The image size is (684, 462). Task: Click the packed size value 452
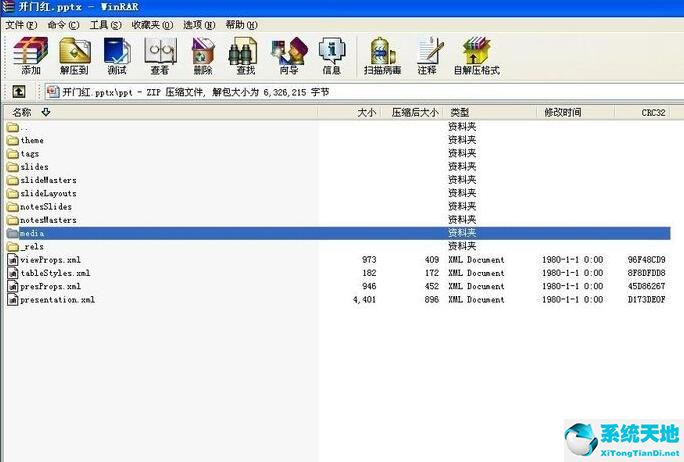pyautogui.click(x=432, y=287)
